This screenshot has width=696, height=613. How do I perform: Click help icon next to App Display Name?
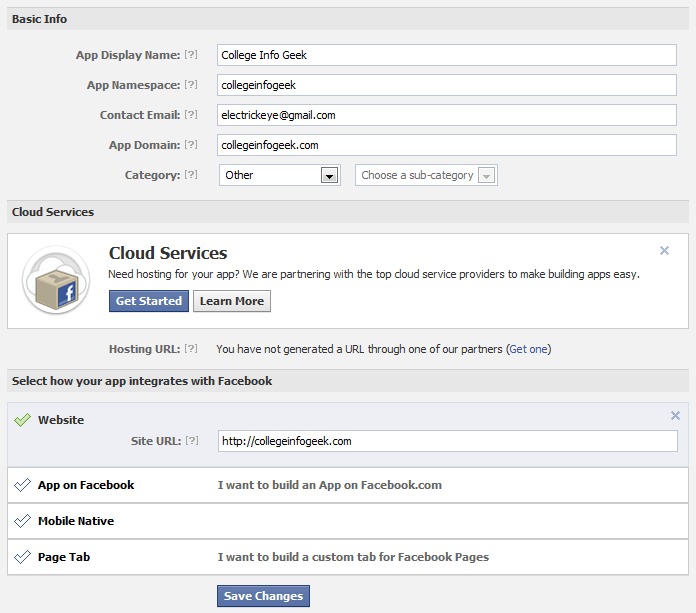point(191,55)
